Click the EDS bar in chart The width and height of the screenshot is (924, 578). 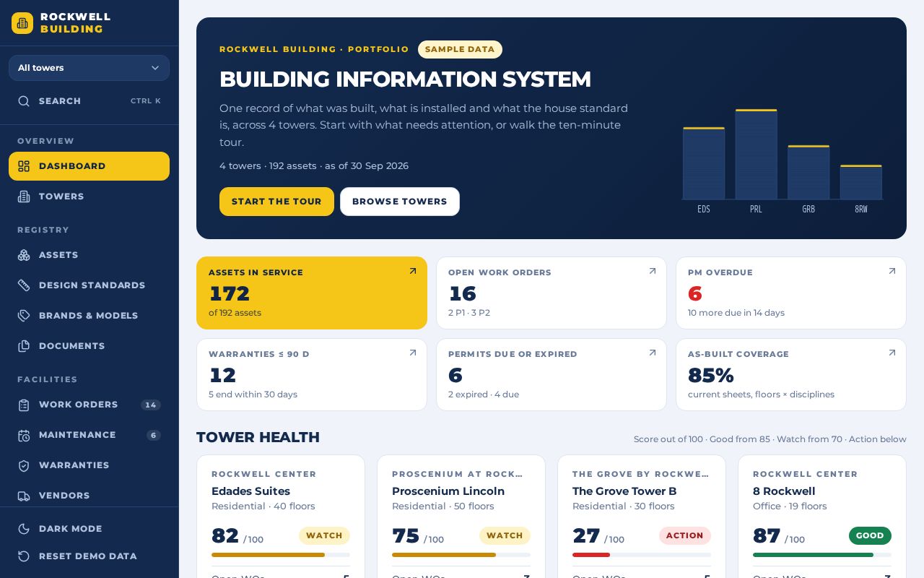[x=704, y=163]
